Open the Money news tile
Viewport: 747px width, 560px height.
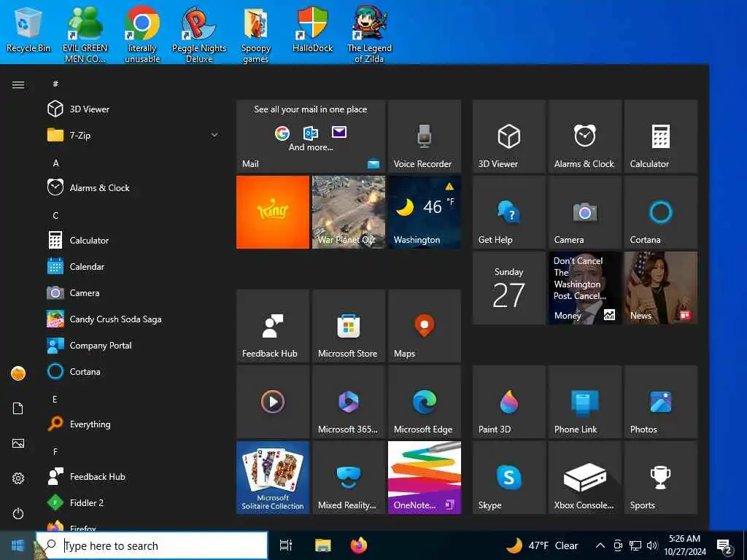point(584,287)
